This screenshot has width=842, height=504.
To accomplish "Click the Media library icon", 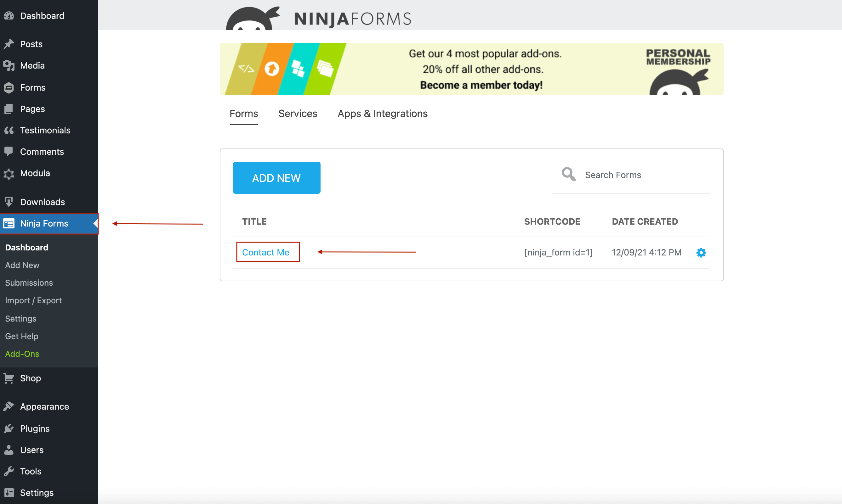I will 9,65.
